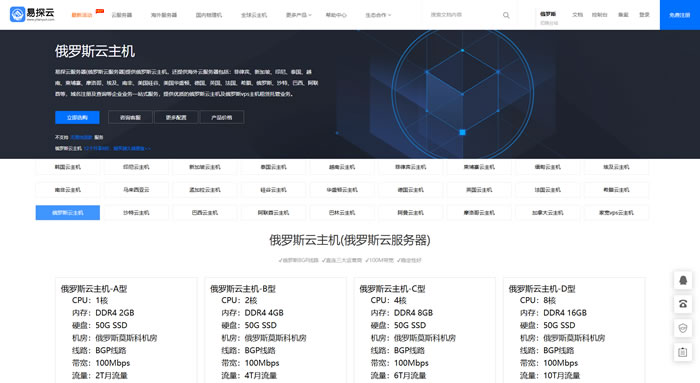
Task: Open 最新活动 in the top navigation
Action: pos(82,15)
